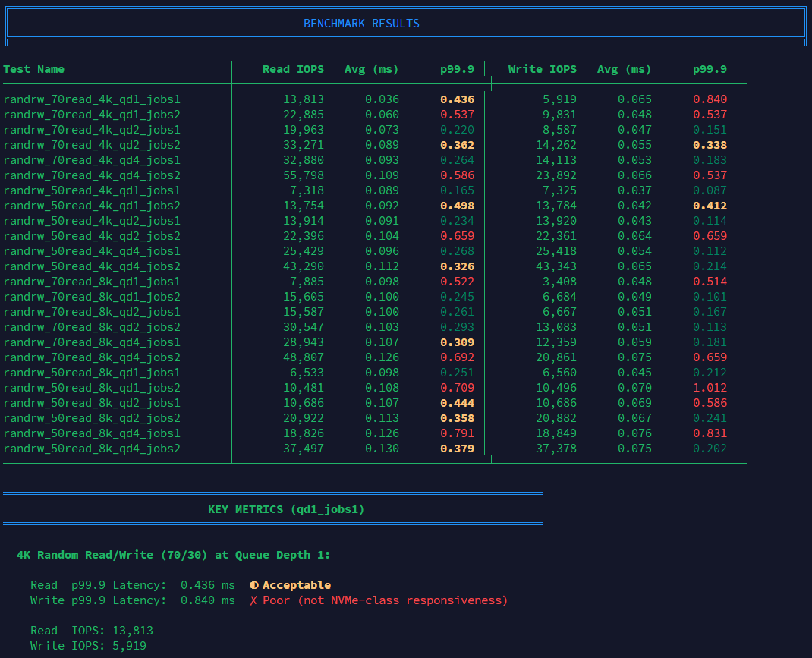Screen dimensions: 812x658
Task: Click the bold write p99.9 value 0.412
Action: coord(710,206)
